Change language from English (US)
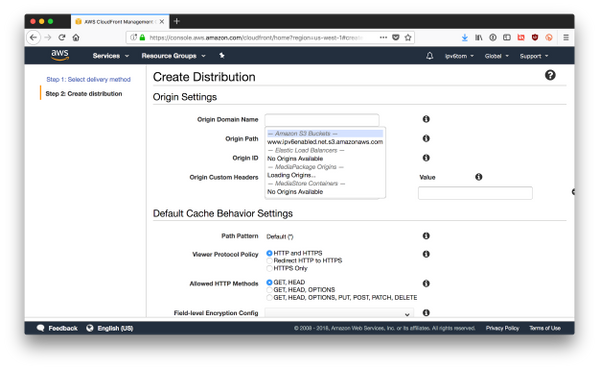 (110, 328)
